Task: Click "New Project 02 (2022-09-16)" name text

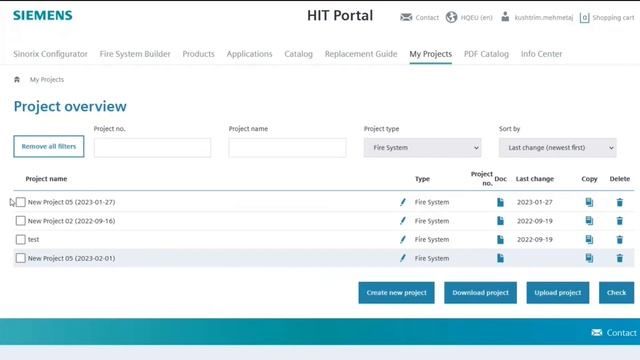Action: pyautogui.click(x=71, y=221)
